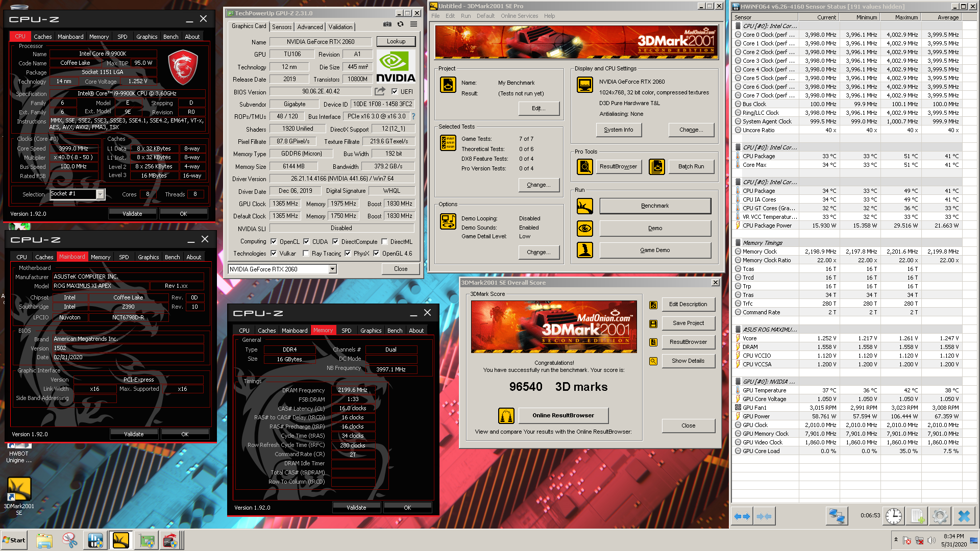The height and width of the screenshot is (551, 980).
Task: Switch to Sensors tab in GPU-Z
Action: 282,27
